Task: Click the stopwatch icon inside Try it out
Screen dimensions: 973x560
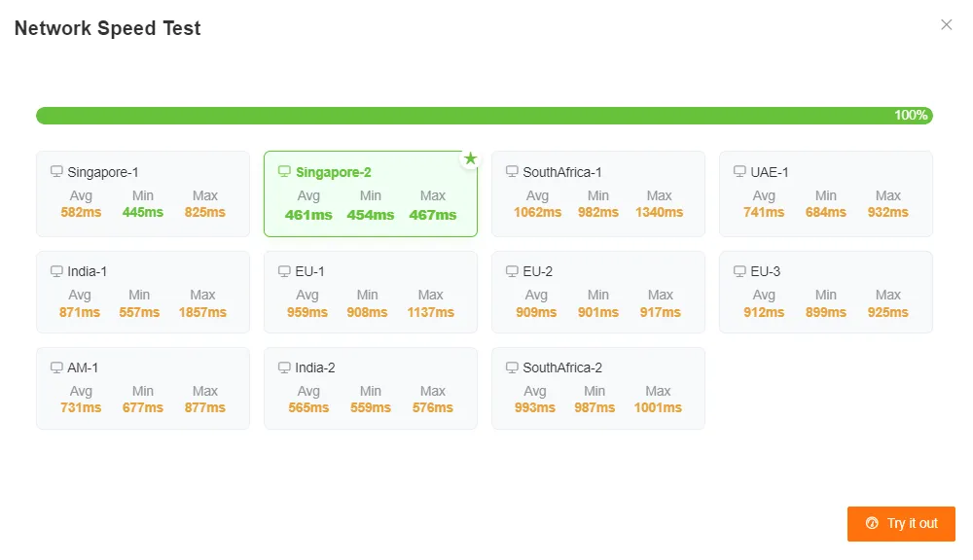Action: pos(872,523)
